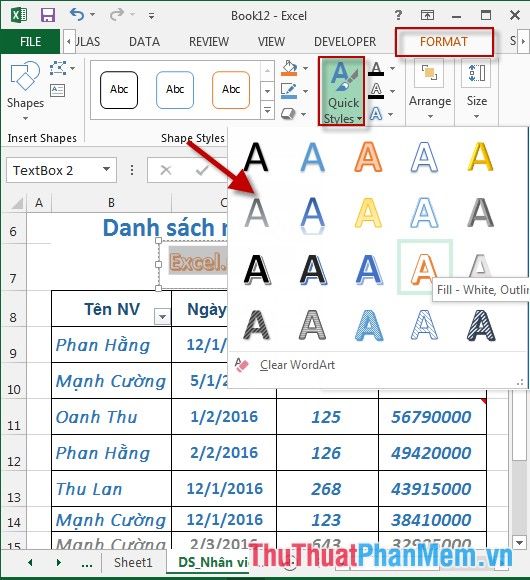Choose the gold gradient WordArt A in top row
530x580 pixels.
[x=480, y=157]
